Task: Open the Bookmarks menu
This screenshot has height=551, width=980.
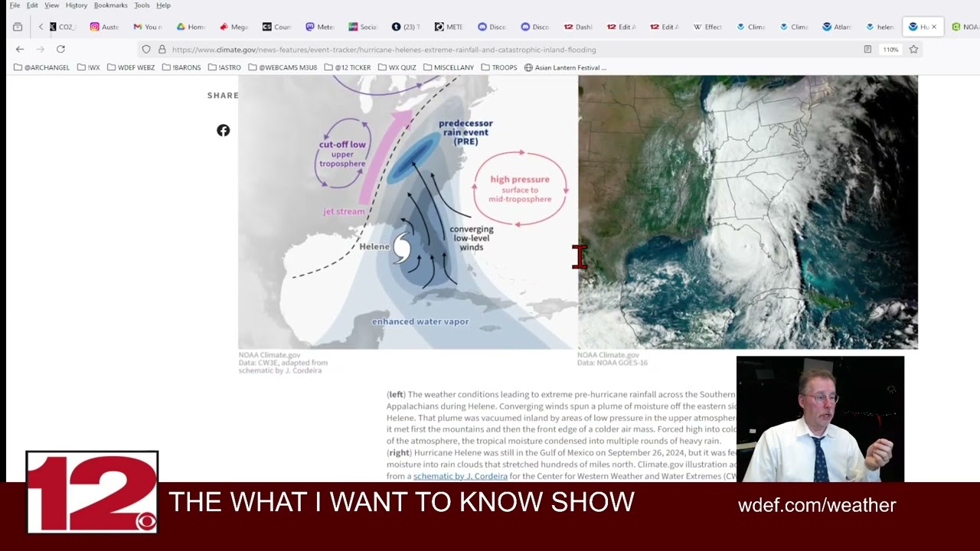Action: pos(110,5)
